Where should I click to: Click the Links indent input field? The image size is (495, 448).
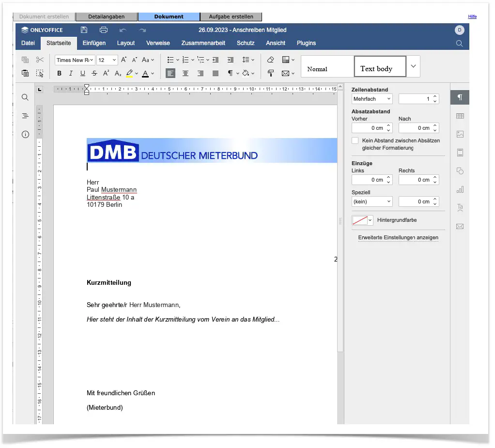[x=368, y=180]
